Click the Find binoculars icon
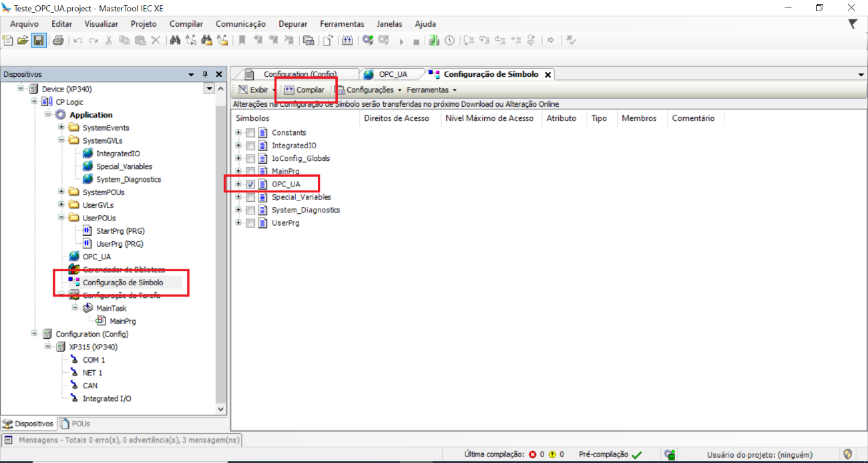868x463 pixels. (x=175, y=41)
